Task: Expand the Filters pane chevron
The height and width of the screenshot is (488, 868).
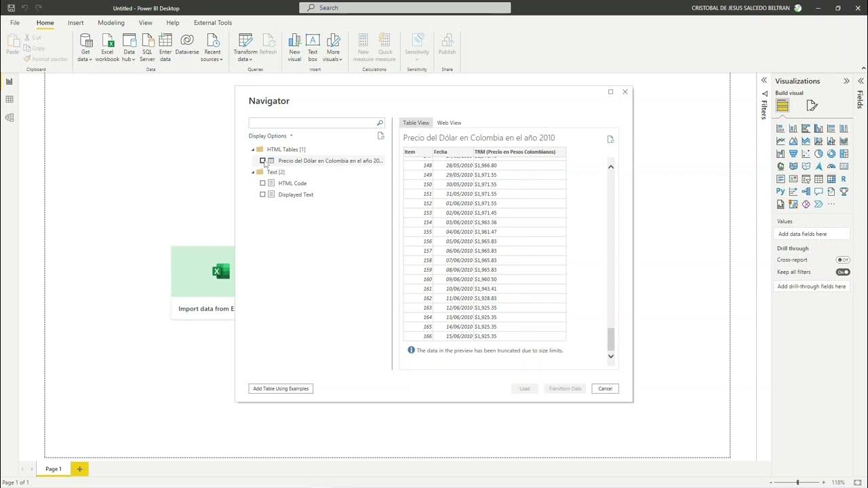Action: (764, 81)
